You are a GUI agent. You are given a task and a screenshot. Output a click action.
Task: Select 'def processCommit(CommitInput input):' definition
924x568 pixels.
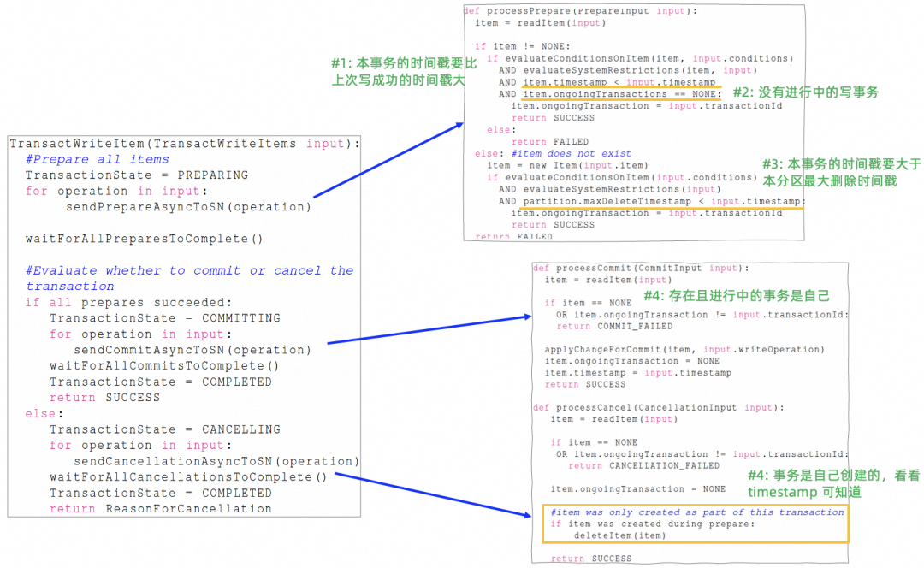(641, 269)
